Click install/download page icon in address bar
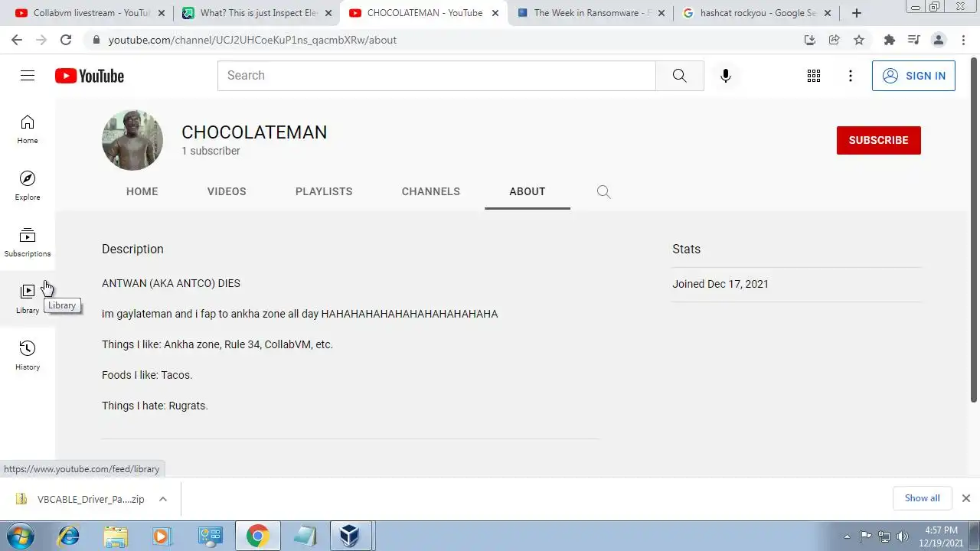Image resolution: width=980 pixels, height=551 pixels. coord(810,40)
